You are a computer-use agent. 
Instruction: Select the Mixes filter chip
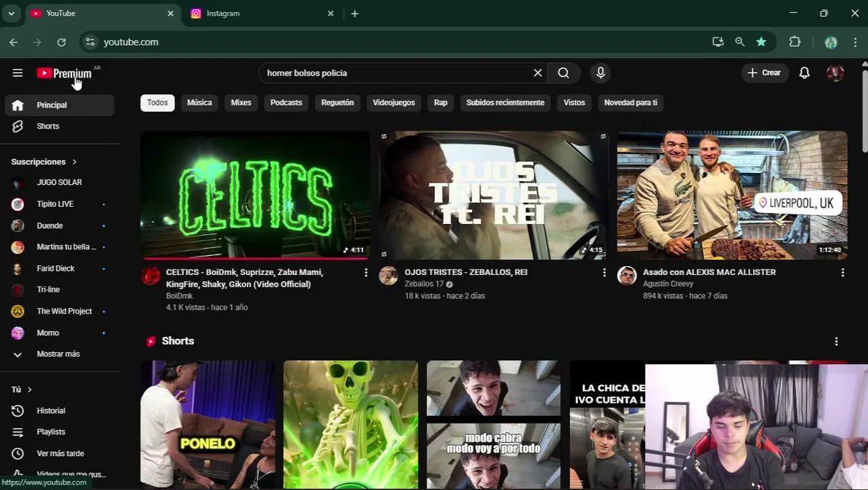pyautogui.click(x=241, y=103)
